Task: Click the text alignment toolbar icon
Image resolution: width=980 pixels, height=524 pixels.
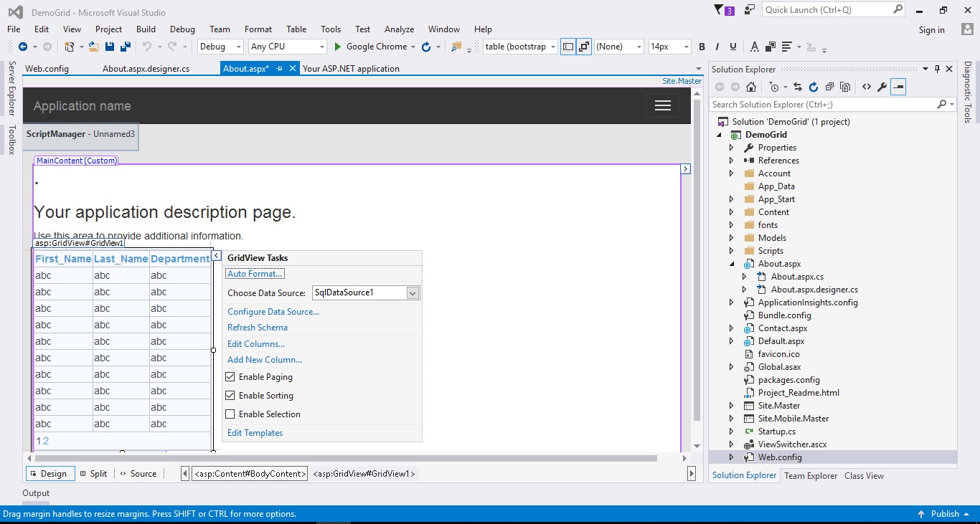Action: tap(787, 47)
